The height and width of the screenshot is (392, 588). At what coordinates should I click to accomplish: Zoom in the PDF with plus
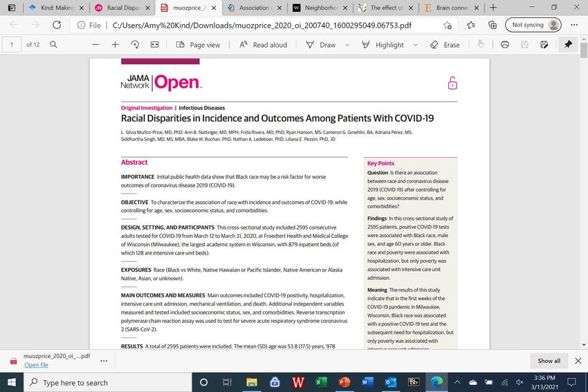pyautogui.click(x=115, y=45)
